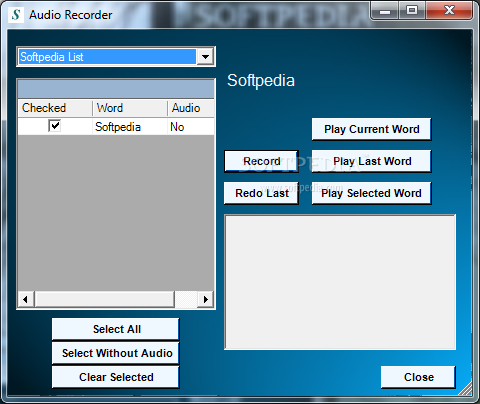The image size is (480, 404).
Task: Start recording with the Record button
Action: [261, 161]
